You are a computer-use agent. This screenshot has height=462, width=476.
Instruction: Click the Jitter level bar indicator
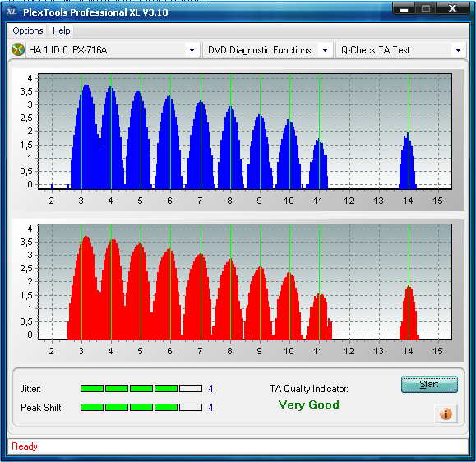(x=141, y=389)
